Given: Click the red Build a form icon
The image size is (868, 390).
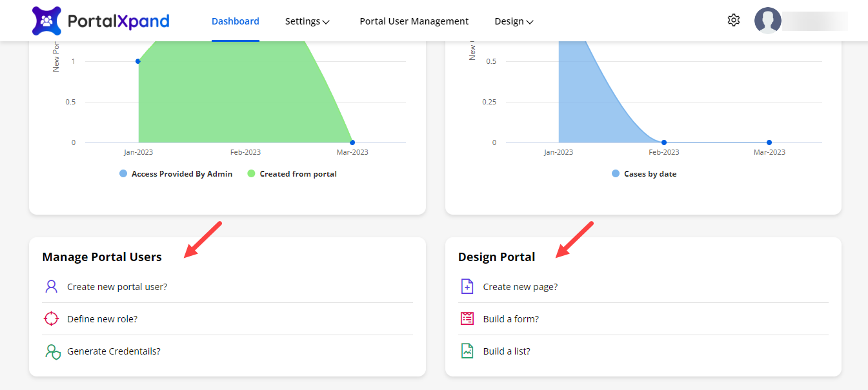Looking at the screenshot, I should click(467, 319).
